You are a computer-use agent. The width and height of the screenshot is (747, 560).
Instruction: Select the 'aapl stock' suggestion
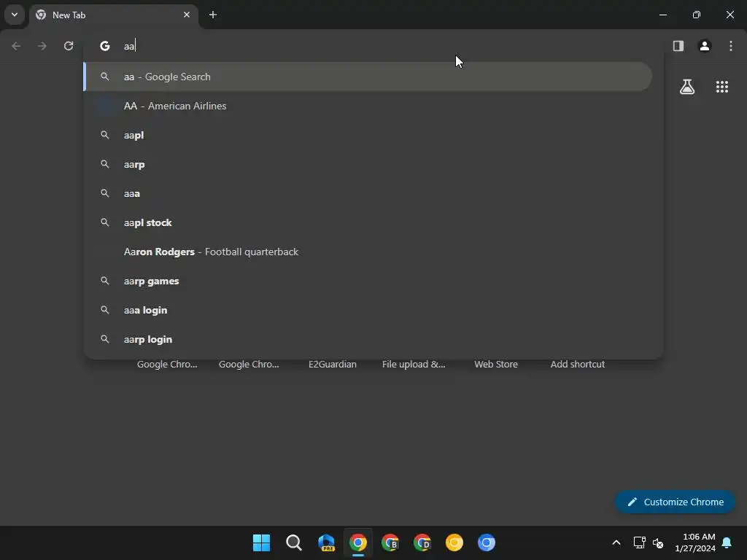tap(368, 222)
